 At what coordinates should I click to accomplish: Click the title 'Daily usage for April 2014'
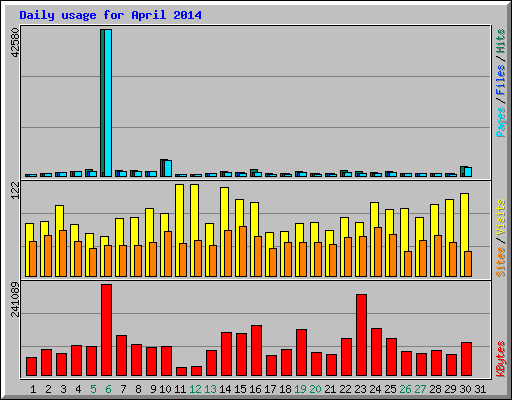coord(110,15)
